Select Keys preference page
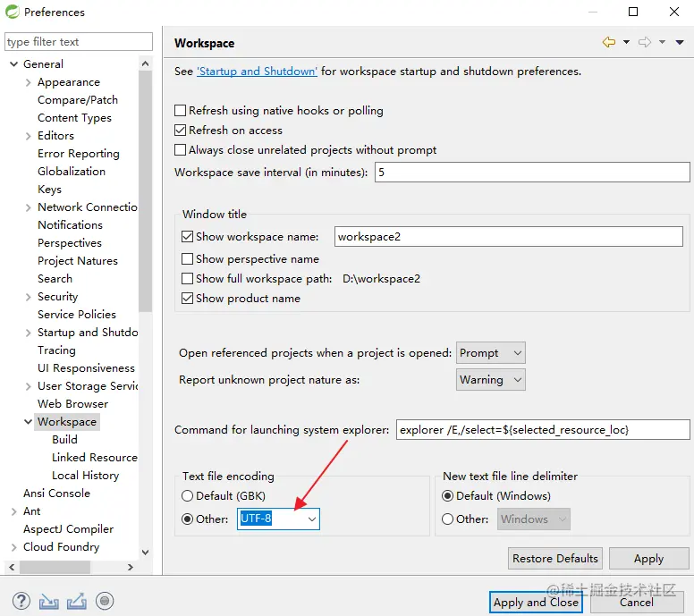The image size is (694, 616). [x=49, y=190]
